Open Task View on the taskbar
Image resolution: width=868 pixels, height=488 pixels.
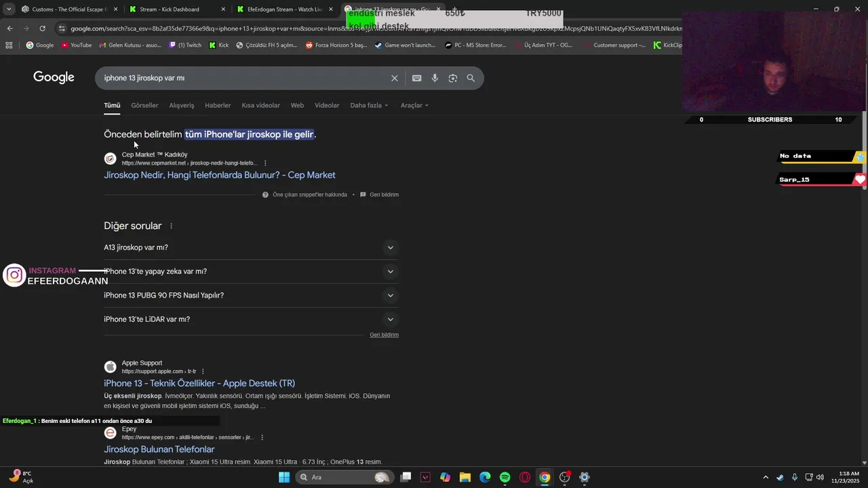click(406, 477)
